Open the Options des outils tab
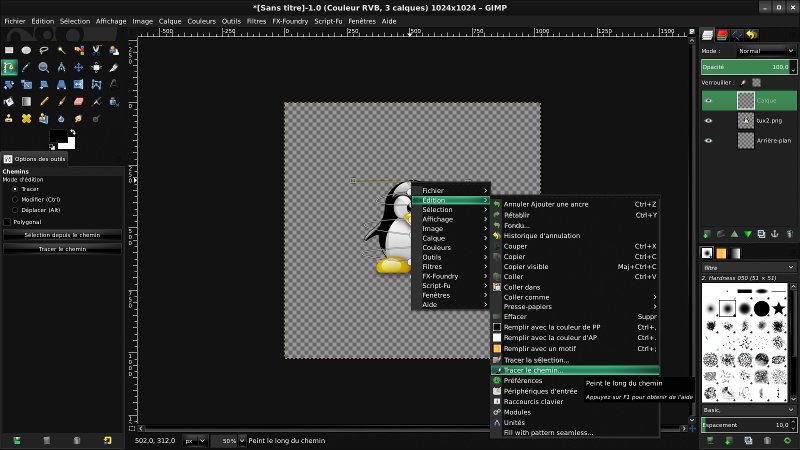Screen dimensions: 800x450 35,159
